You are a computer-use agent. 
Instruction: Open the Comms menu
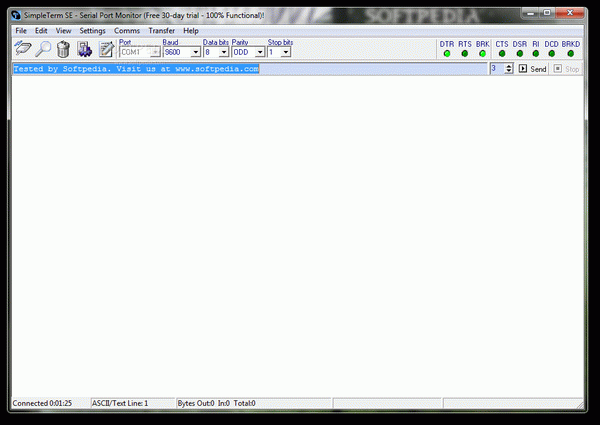click(x=127, y=31)
